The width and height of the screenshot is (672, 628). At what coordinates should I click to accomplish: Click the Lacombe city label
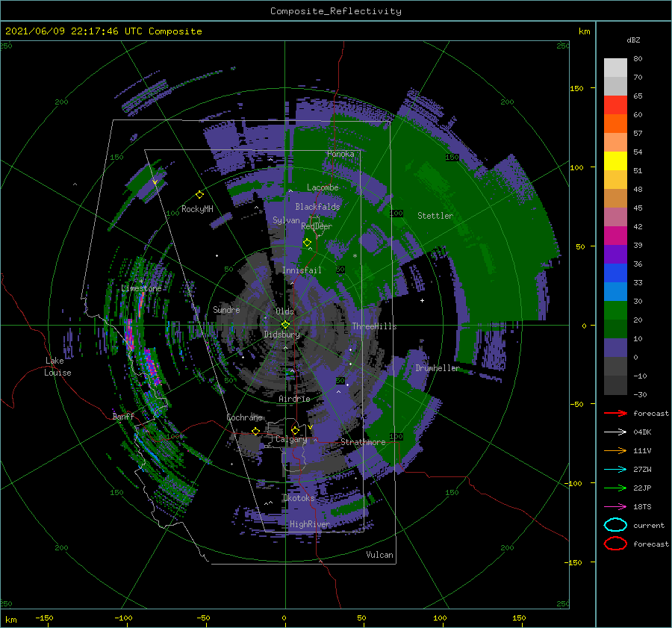(323, 187)
